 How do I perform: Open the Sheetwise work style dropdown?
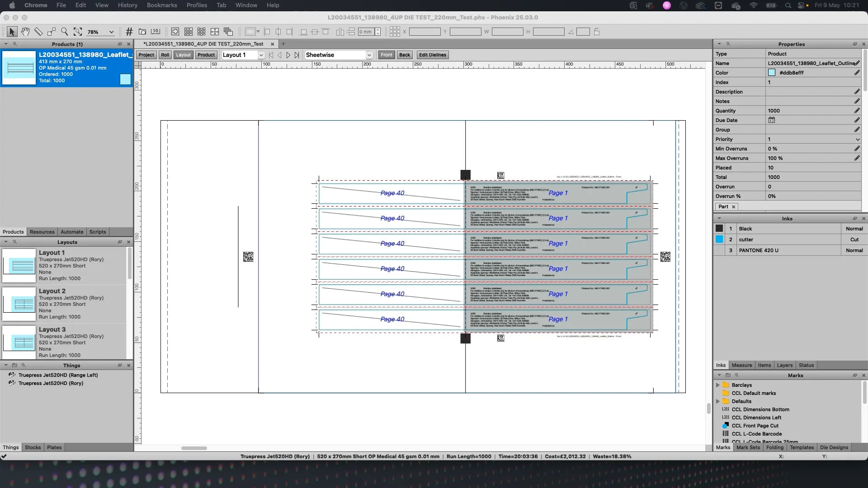click(x=369, y=55)
